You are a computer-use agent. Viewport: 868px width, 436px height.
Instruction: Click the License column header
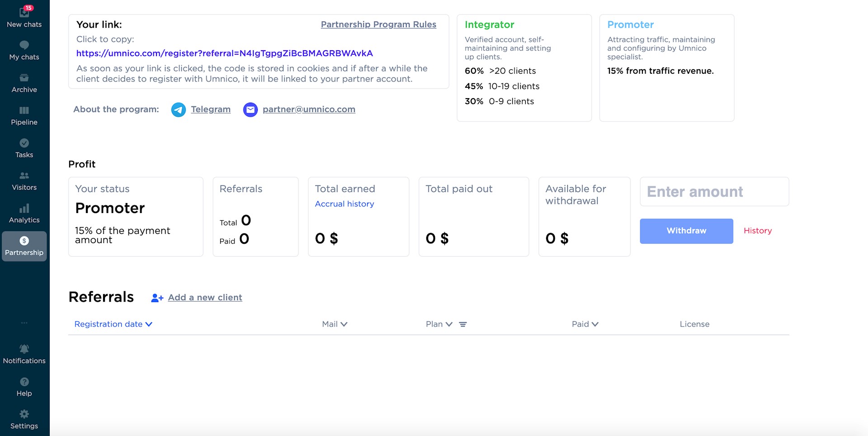[694, 324]
